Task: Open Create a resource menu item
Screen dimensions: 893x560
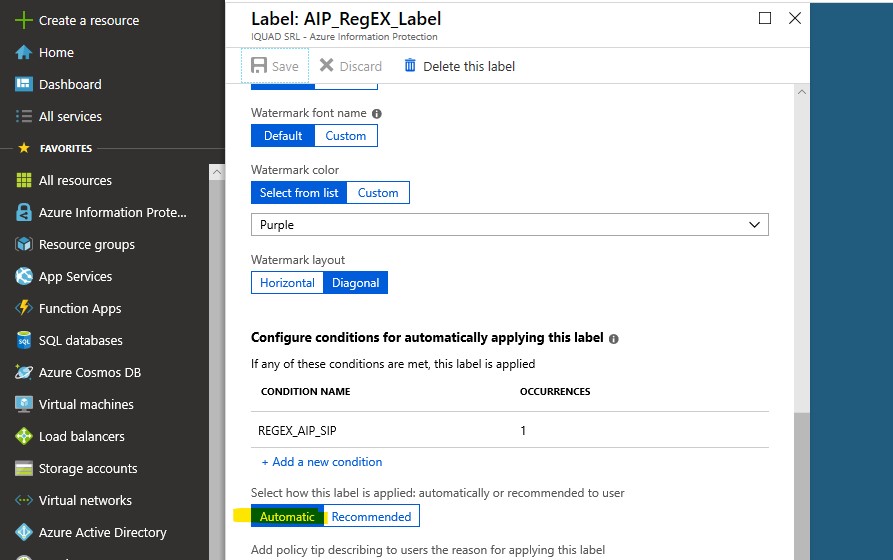Action: click(x=89, y=21)
